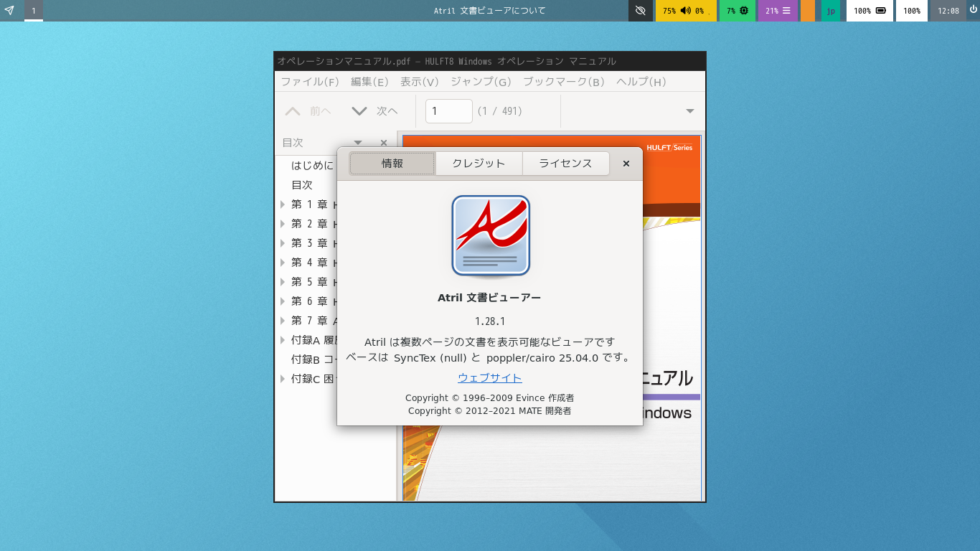Go to next page with 次へ arrow
This screenshot has width=980, height=551.
point(374,111)
